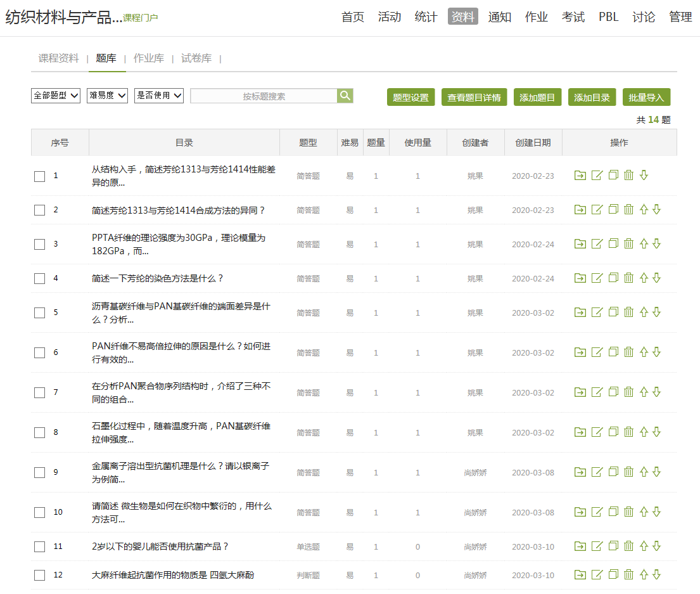Select the checkbox for row 7
The width and height of the screenshot is (700, 594).
pyautogui.click(x=40, y=393)
